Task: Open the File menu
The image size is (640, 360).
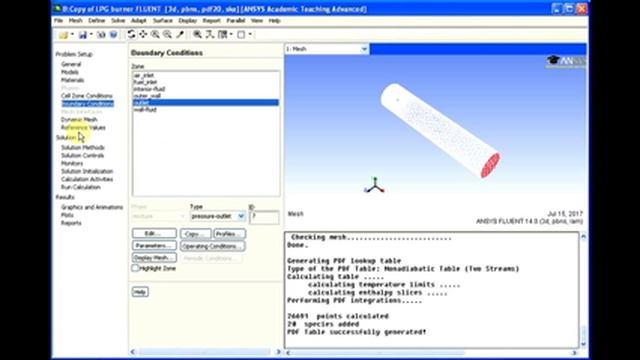Action: (58, 20)
